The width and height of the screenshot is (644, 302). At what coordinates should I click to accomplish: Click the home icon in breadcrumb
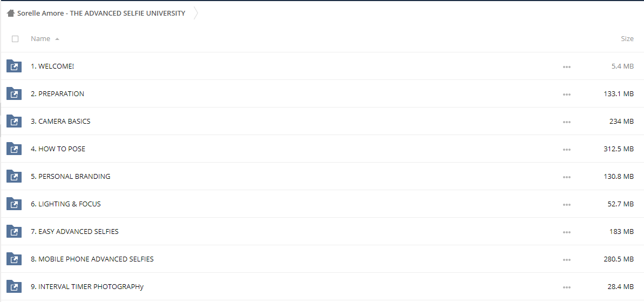(11, 13)
